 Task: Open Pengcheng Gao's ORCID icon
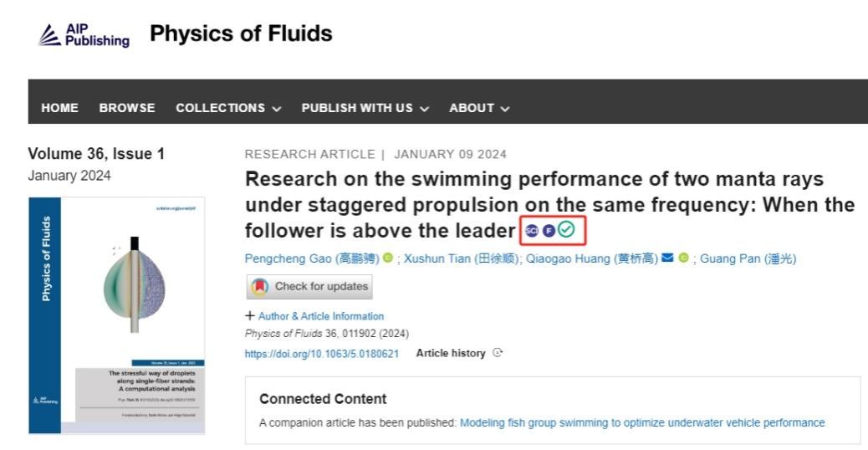pyautogui.click(x=388, y=259)
